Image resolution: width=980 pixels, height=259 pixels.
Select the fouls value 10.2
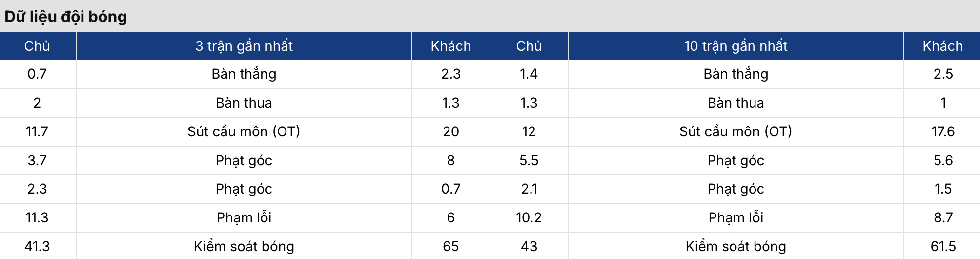point(529,217)
